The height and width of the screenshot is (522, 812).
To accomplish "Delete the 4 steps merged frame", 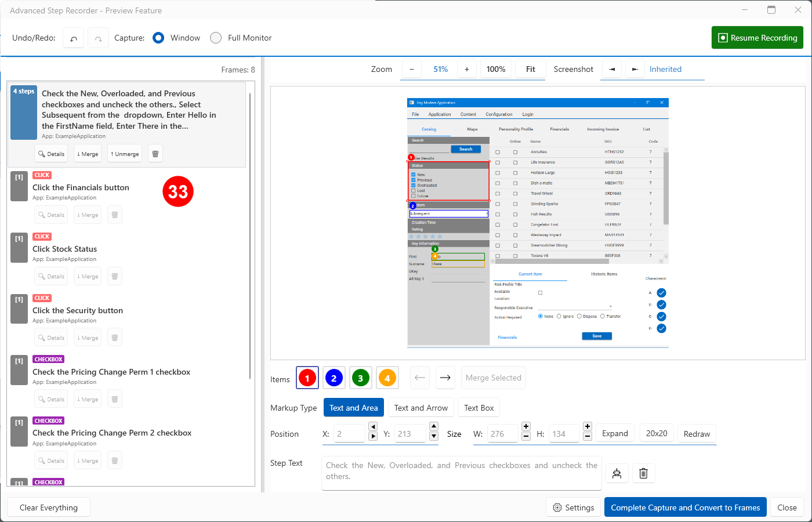I will (x=155, y=154).
